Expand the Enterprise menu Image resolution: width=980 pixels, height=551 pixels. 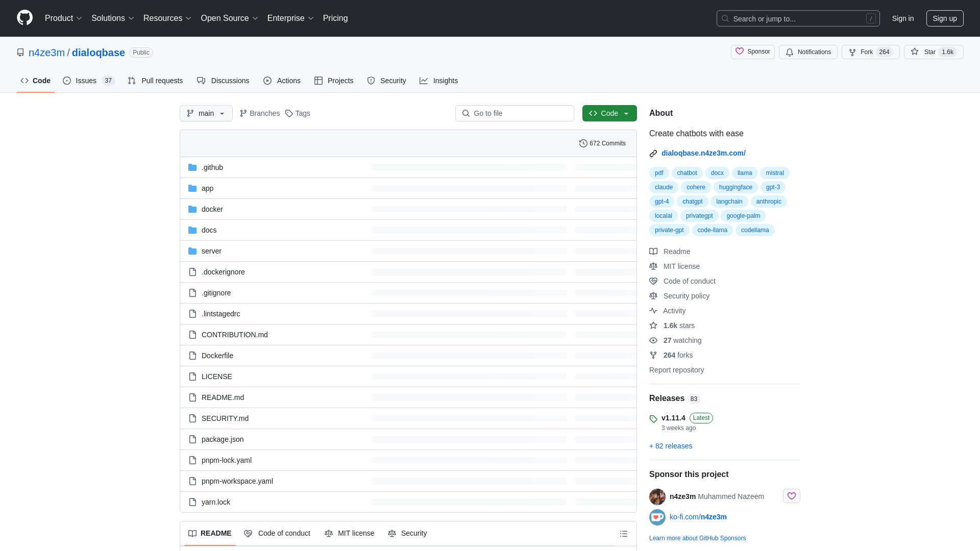(290, 18)
